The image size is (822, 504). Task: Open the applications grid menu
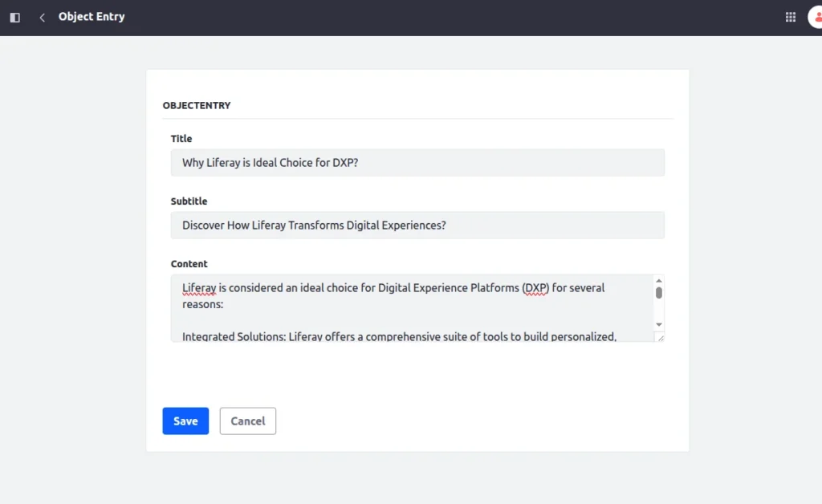tap(791, 17)
